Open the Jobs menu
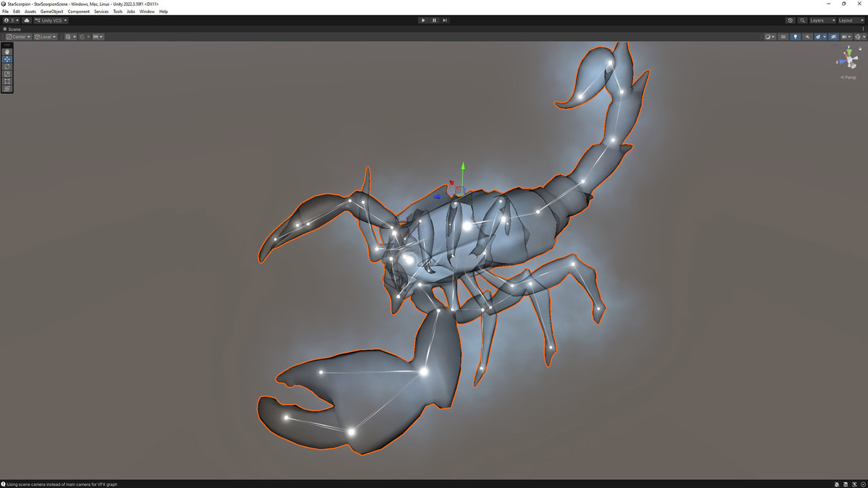Screen dimensions: 868x488 (x=131, y=12)
